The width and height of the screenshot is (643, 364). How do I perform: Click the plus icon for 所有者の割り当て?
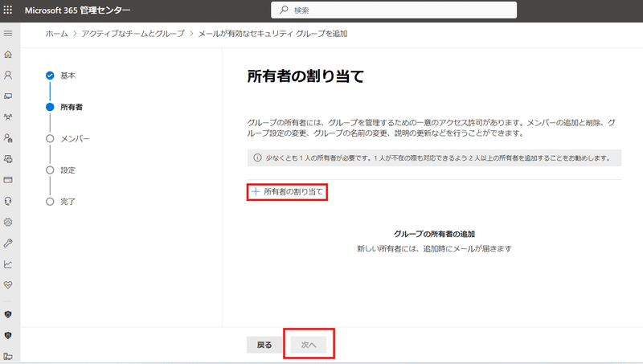click(x=256, y=191)
